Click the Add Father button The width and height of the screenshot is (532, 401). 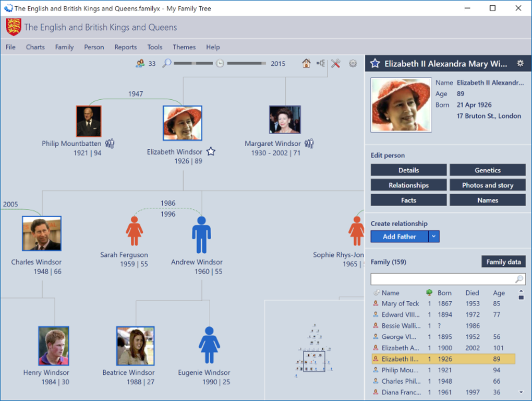tap(400, 237)
